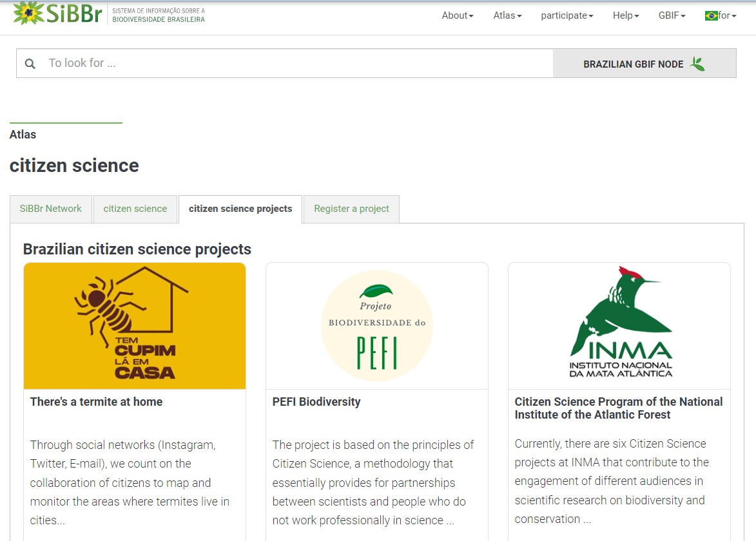
Task: Click the 'Brazilian citizen science projects' heading
Action: (137, 249)
